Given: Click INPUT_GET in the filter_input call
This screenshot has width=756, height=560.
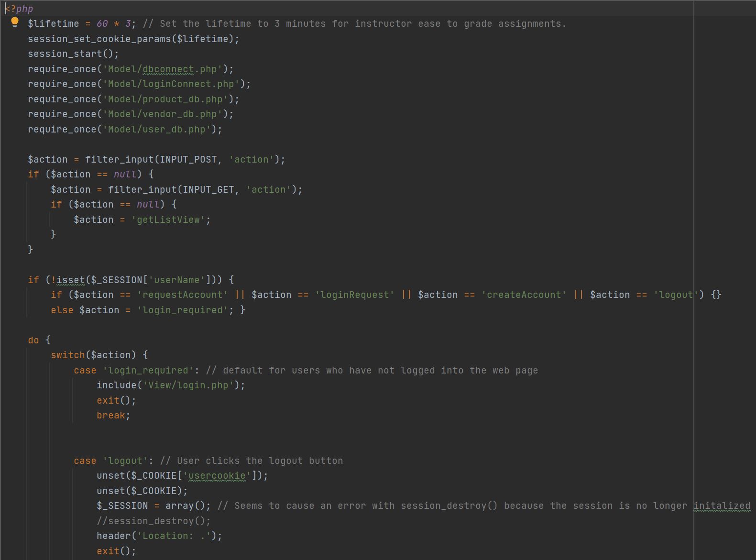Looking at the screenshot, I should pyautogui.click(x=208, y=189).
